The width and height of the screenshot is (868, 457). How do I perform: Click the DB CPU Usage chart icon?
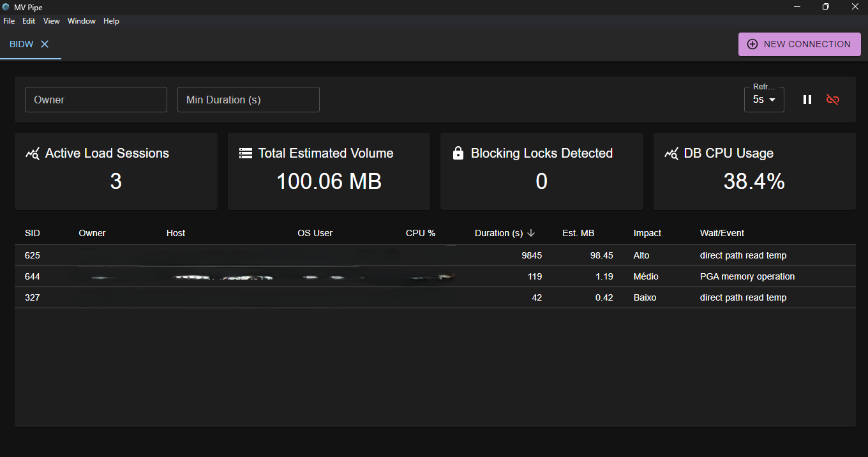[671, 154]
